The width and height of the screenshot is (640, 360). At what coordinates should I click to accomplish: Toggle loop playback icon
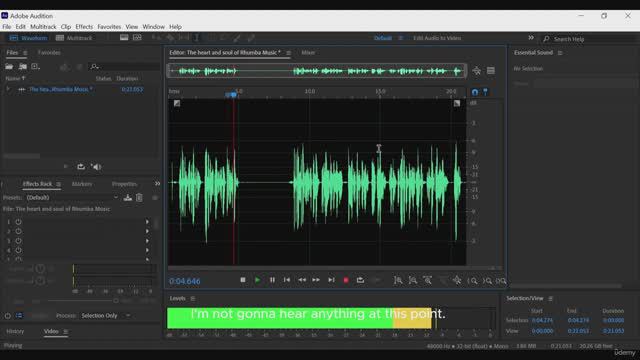pyautogui.click(x=360, y=280)
